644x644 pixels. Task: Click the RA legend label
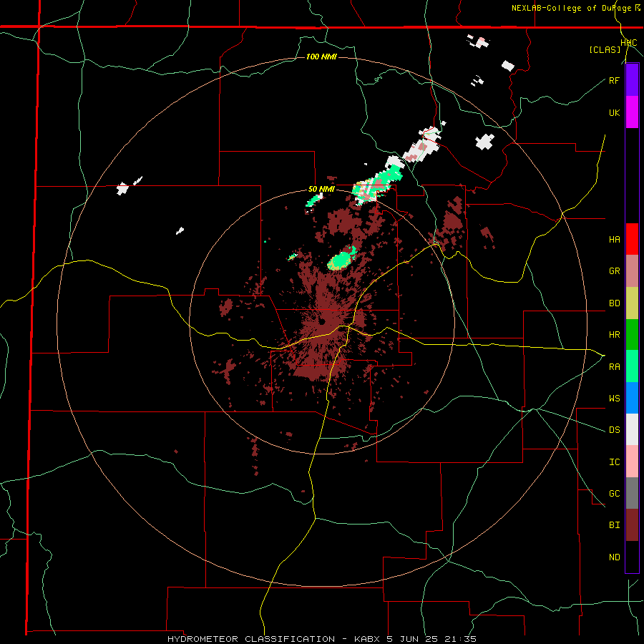[x=614, y=367]
